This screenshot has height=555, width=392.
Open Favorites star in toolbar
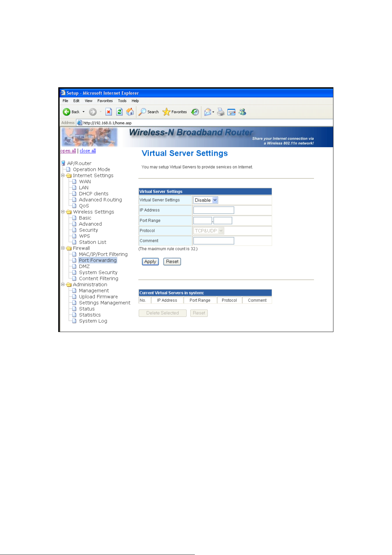coord(166,112)
